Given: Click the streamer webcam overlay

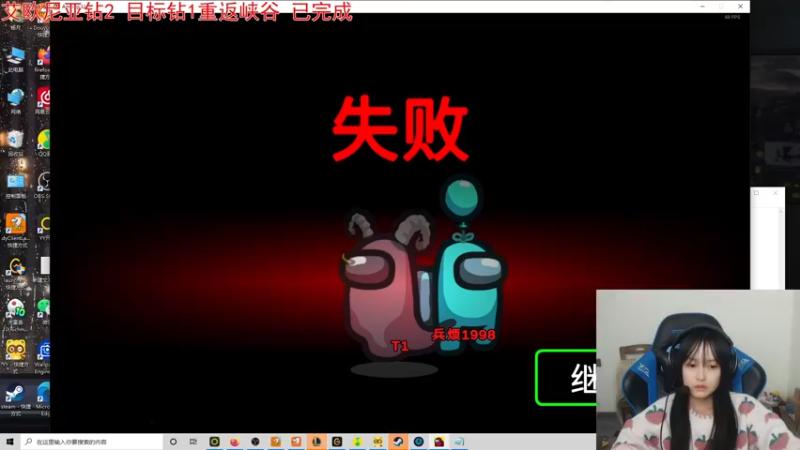Looking at the screenshot, I should (x=698, y=370).
